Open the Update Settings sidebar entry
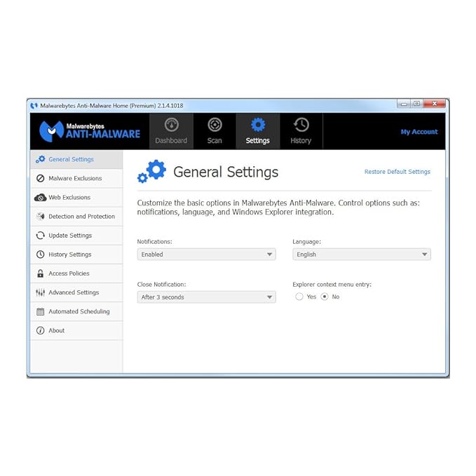This screenshot has width=476, height=476. (76, 236)
